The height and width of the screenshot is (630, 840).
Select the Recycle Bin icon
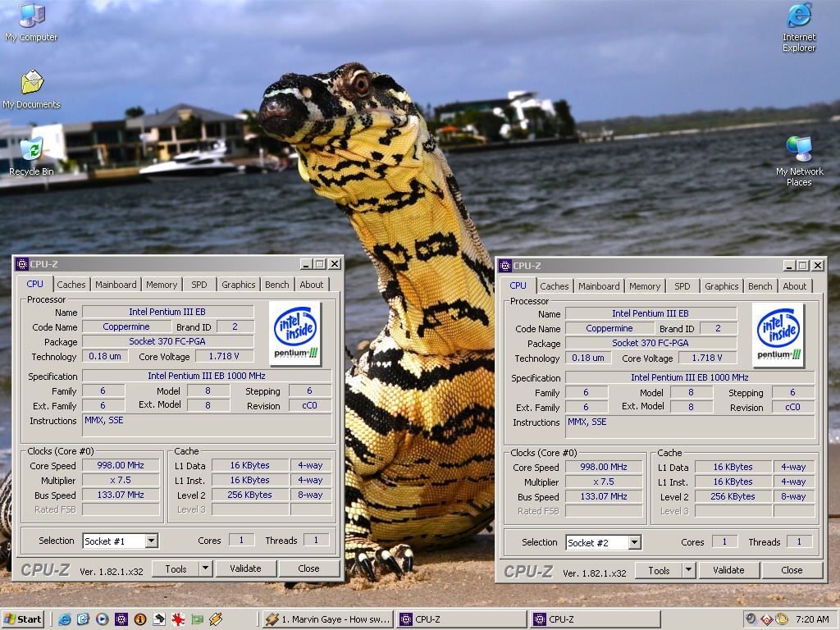point(31,150)
